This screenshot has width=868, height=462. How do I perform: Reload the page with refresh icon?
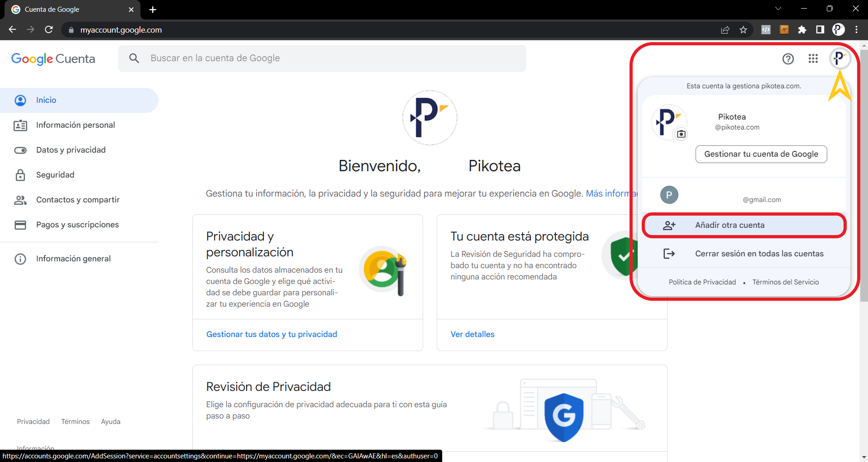(49, 29)
